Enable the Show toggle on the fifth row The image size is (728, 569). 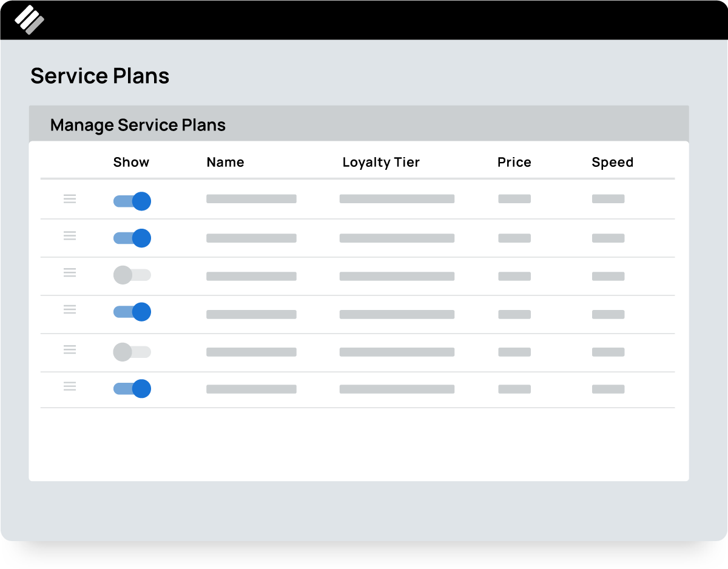[x=132, y=352]
